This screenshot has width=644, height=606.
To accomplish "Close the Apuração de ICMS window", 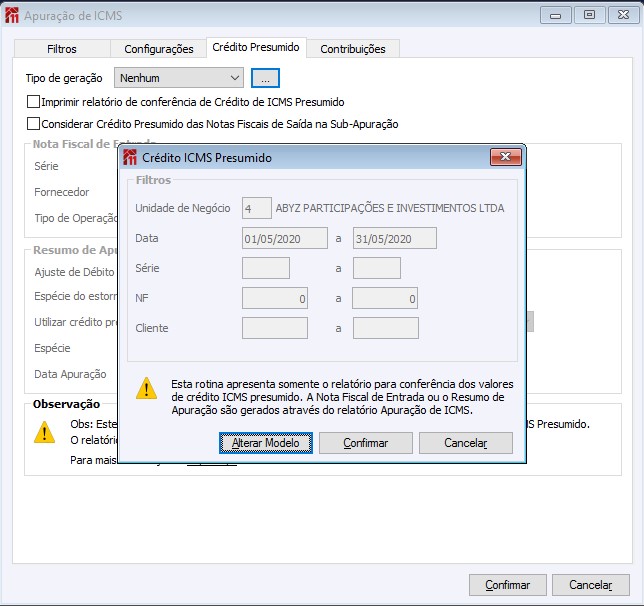I will point(623,15).
